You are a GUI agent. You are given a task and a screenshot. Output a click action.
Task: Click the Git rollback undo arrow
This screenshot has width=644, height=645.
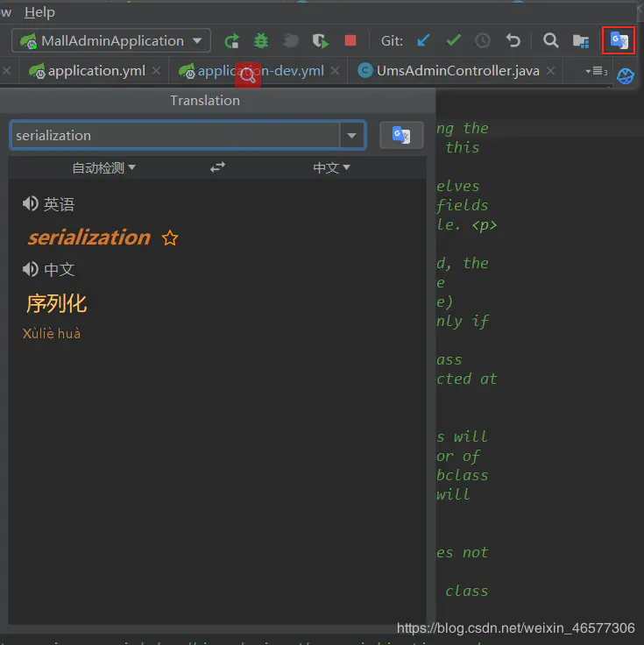[x=513, y=40]
